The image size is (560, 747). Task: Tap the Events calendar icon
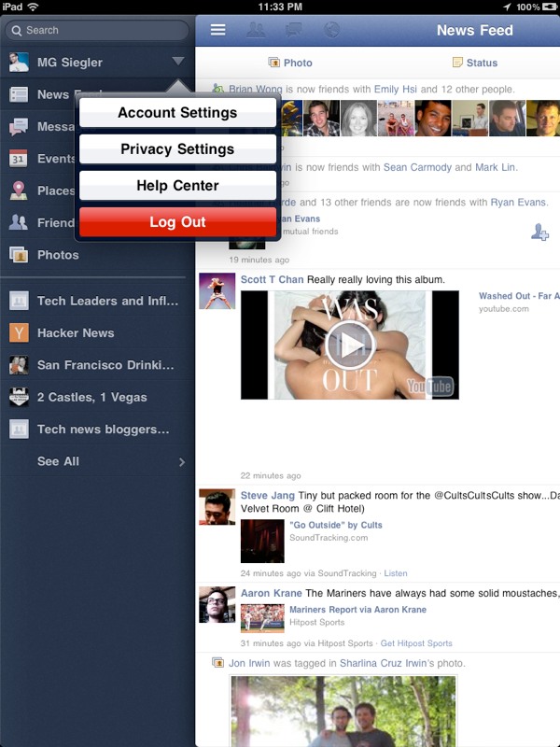(x=19, y=159)
